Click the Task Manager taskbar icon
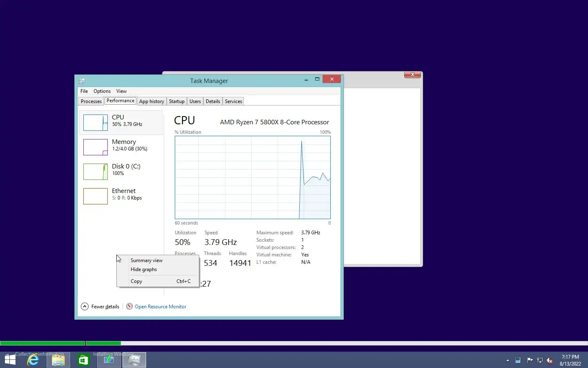 134,360
